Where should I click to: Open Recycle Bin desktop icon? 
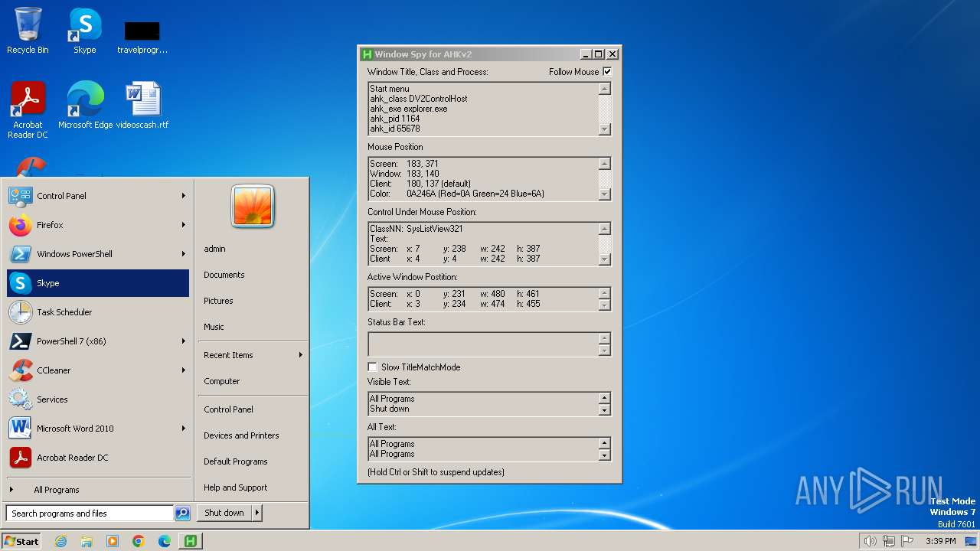(x=28, y=31)
